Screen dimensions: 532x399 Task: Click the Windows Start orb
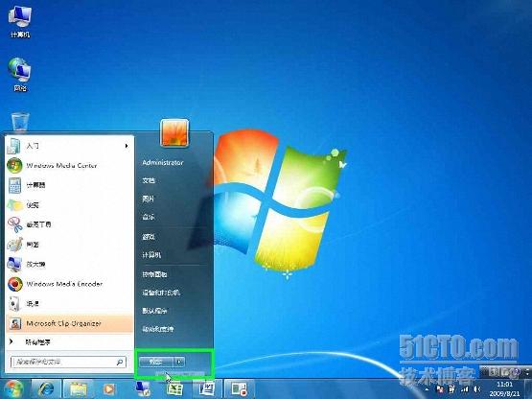point(13,389)
